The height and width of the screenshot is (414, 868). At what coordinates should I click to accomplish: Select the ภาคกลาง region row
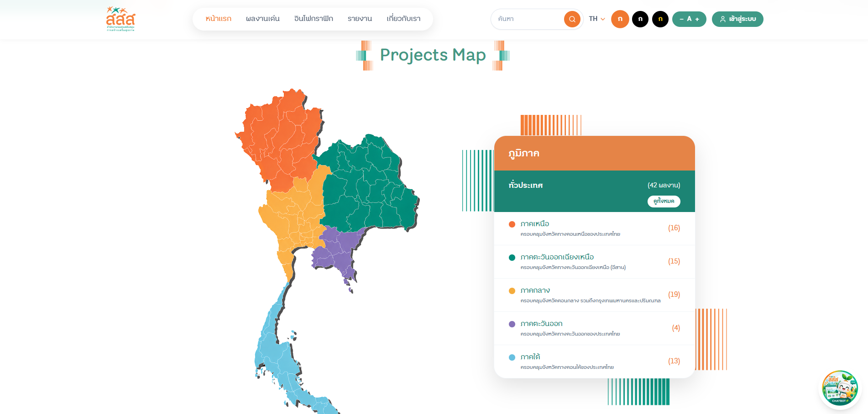(x=594, y=295)
